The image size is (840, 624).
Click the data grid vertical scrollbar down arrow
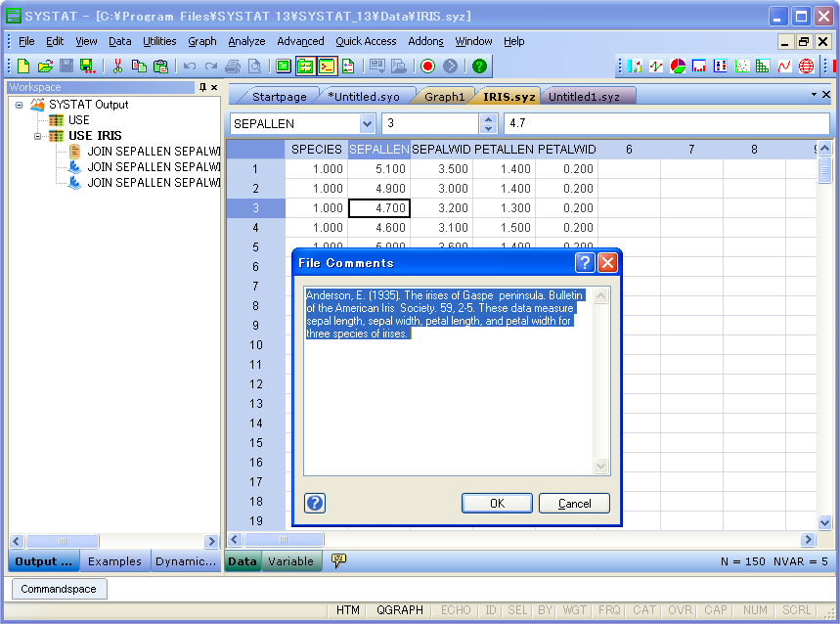coord(824,522)
